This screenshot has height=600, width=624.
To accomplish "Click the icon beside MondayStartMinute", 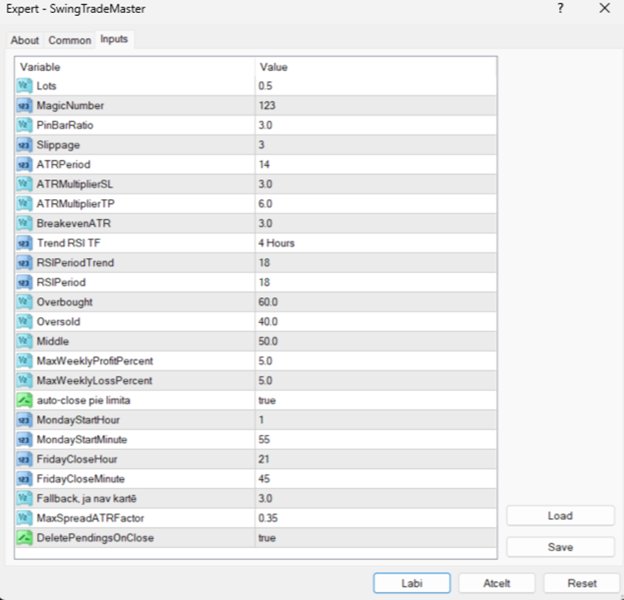I will pos(24,440).
